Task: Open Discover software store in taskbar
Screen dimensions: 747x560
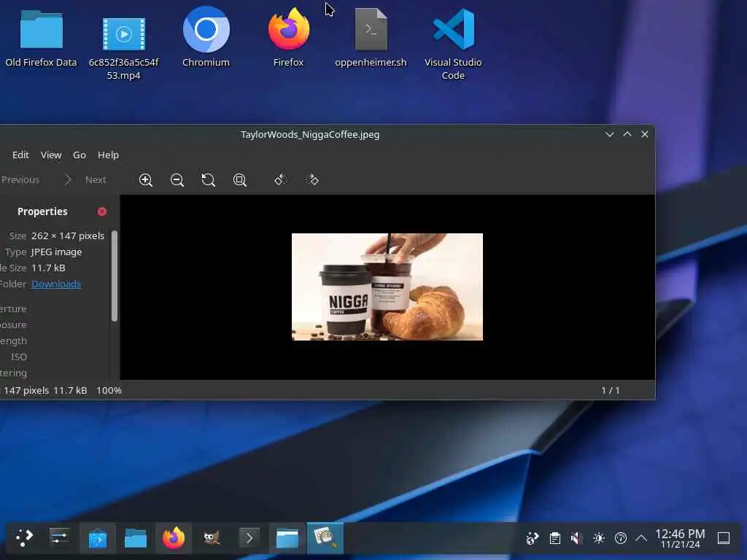Action: click(98, 539)
